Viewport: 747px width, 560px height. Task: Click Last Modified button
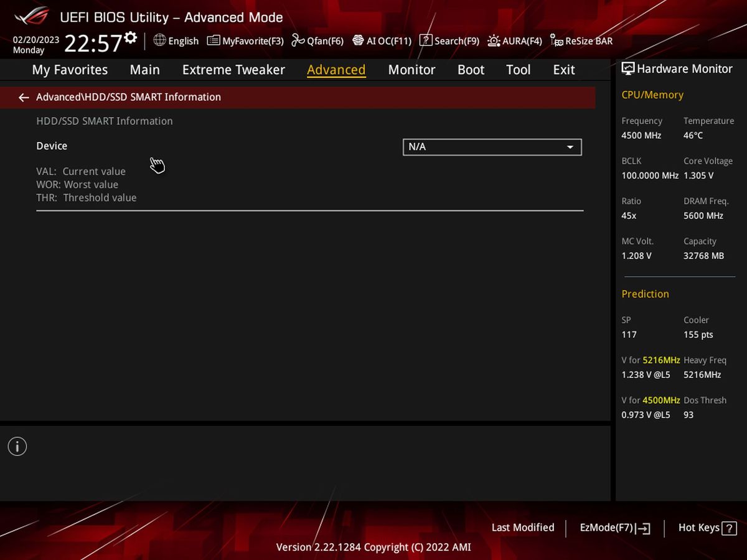(x=523, y=528)
